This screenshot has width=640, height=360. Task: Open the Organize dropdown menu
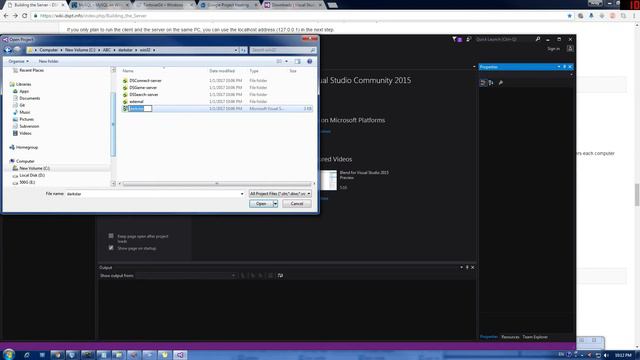click(x=18, y=61)
